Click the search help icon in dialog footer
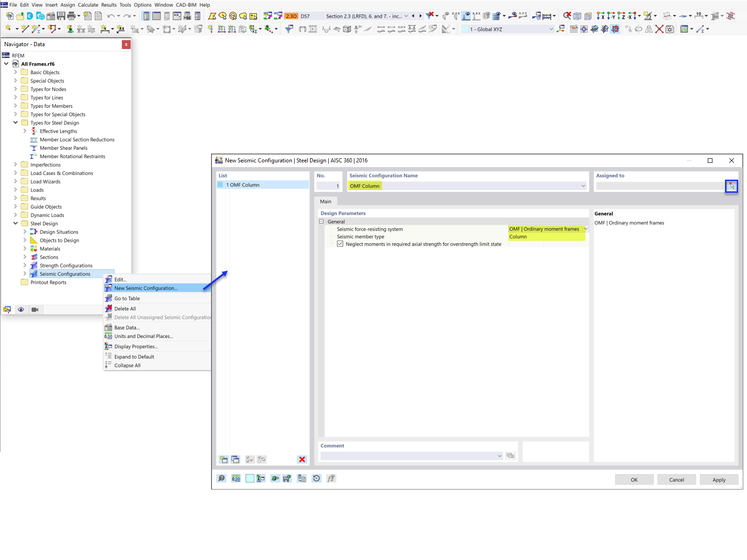The height and width of the screenshot is (560, 747). coord(221,478)
